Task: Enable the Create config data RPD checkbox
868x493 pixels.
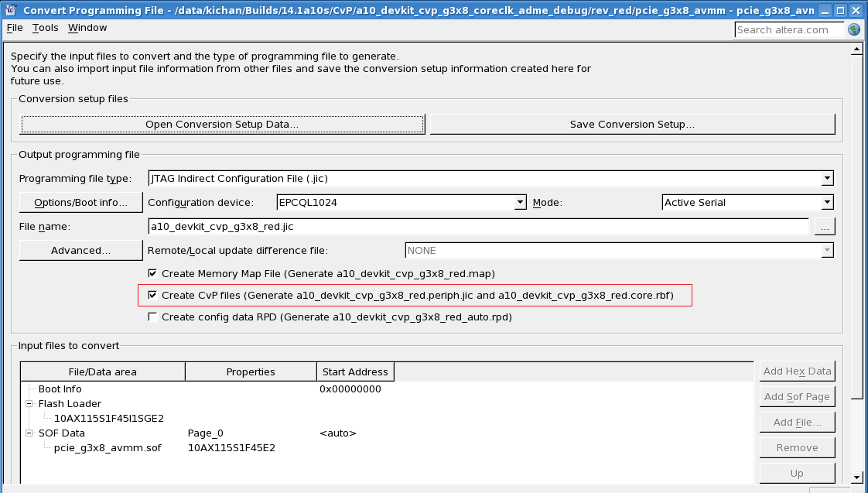Action: point(152,317)
